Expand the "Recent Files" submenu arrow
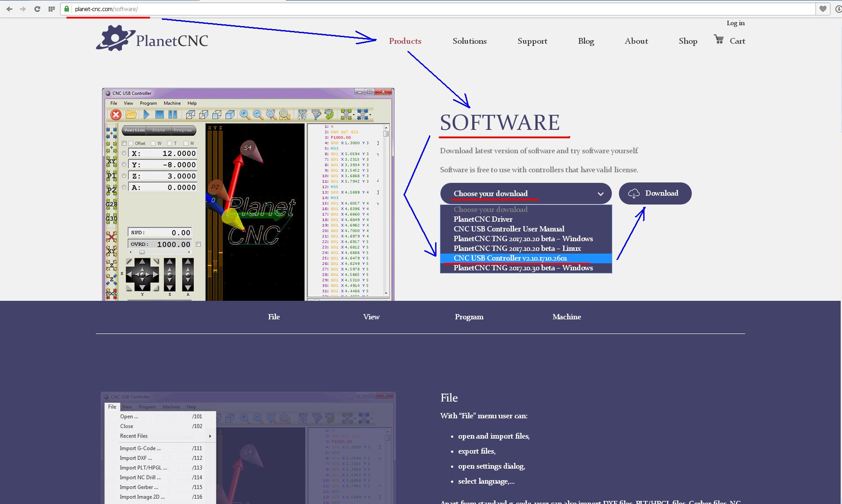This screenshot has height=504, width=842. coord(210,436)
